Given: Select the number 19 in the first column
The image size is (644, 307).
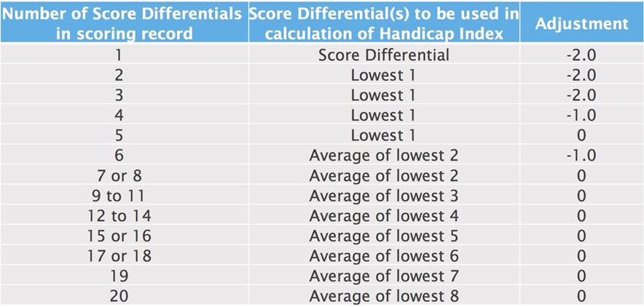Looking at the screenshot, I should pyautogui.click(x=119, y=276).
